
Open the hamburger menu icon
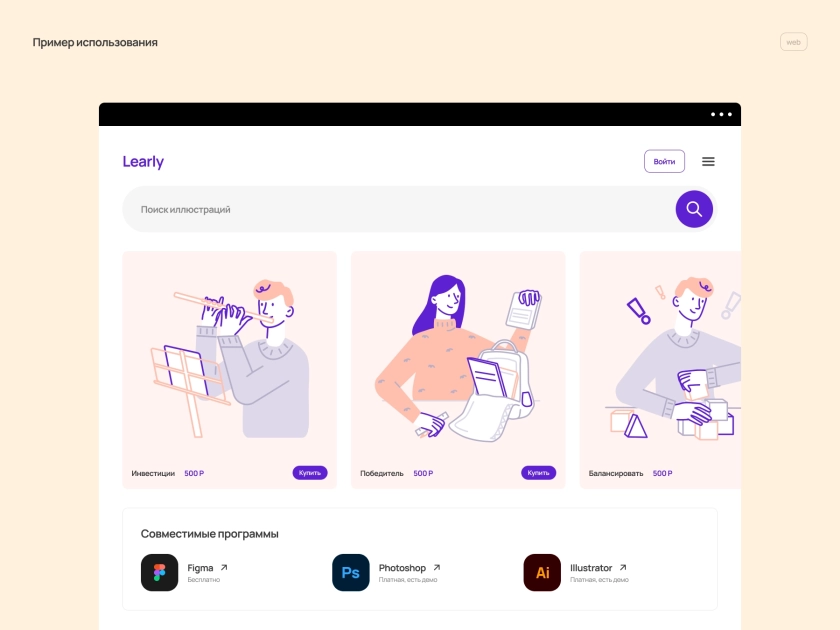pyautogui.click(x=708, y=161)
